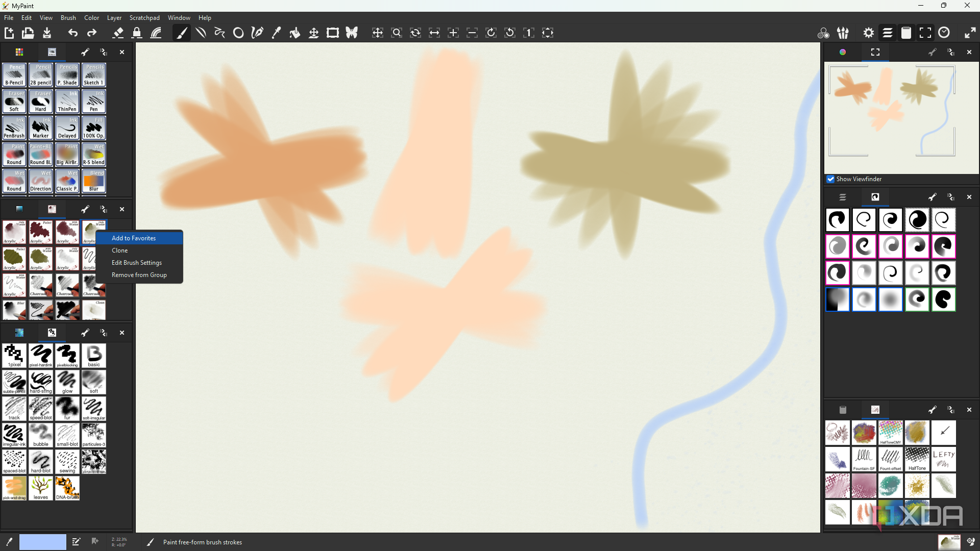The image size is (980, 551).
Task: Click the current color swatch in status bar
Action: [43, 542]
